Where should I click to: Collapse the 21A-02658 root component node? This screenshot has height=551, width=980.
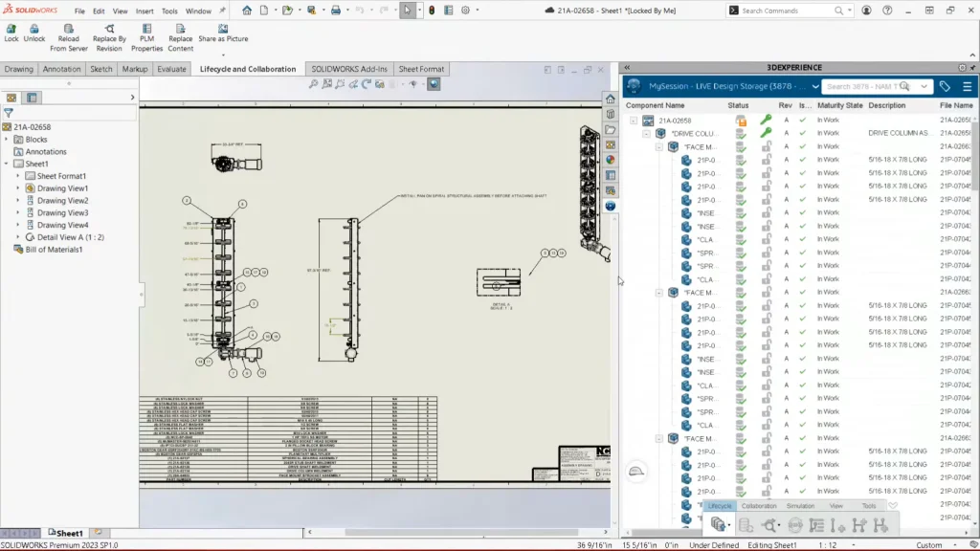pos(634,121)
